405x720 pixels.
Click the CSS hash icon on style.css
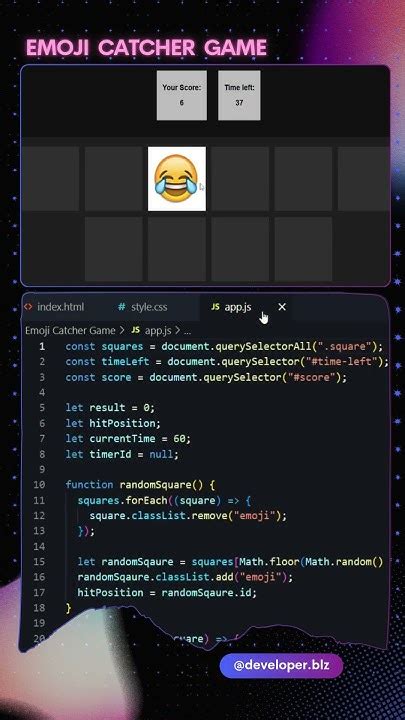tap(121, 307)
